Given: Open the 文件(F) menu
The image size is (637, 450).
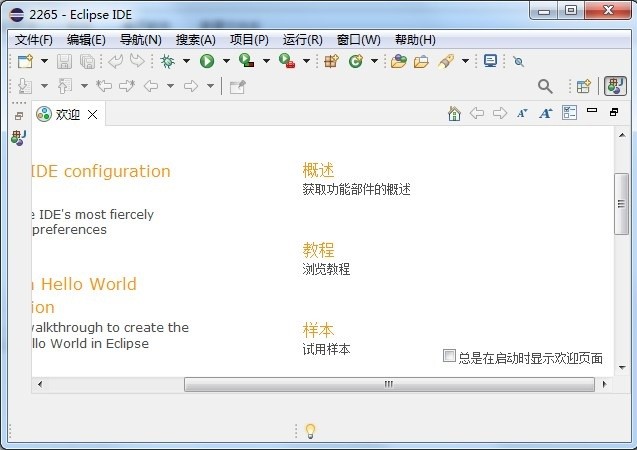Looking at the screenshot, I should pyautogui.click(x=34, y=40).
